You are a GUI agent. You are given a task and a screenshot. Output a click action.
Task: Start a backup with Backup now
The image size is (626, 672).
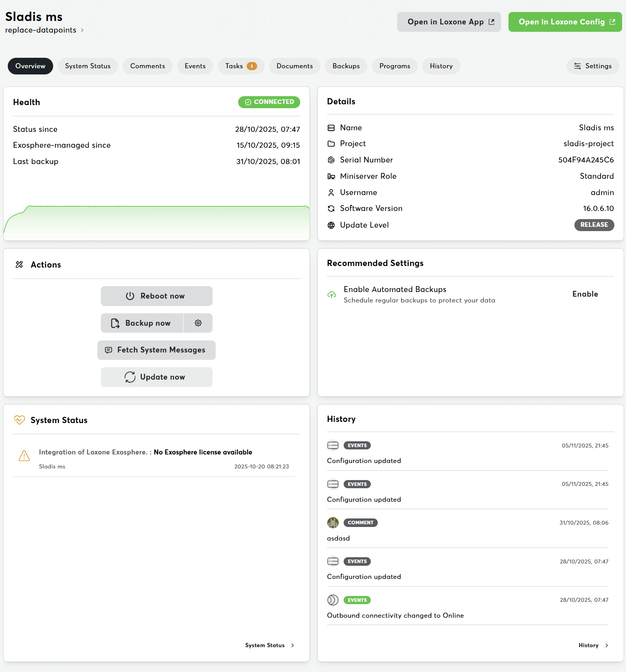click(142, 323)
